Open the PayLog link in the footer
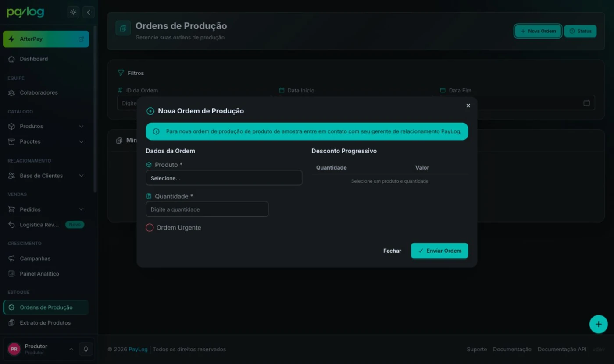614x364 pixels. (138, 350)
